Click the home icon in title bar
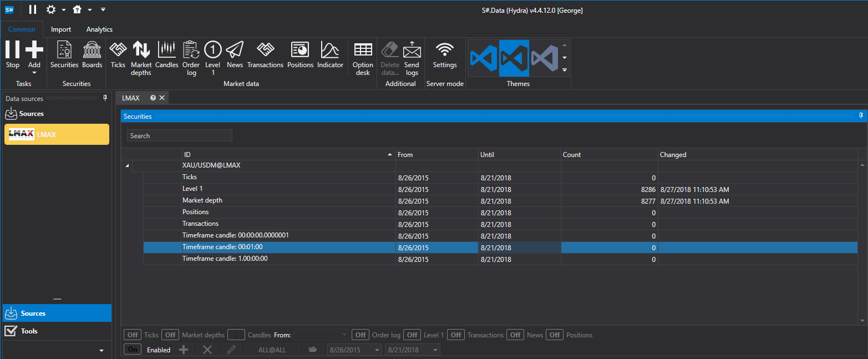 tap(78, 9)
